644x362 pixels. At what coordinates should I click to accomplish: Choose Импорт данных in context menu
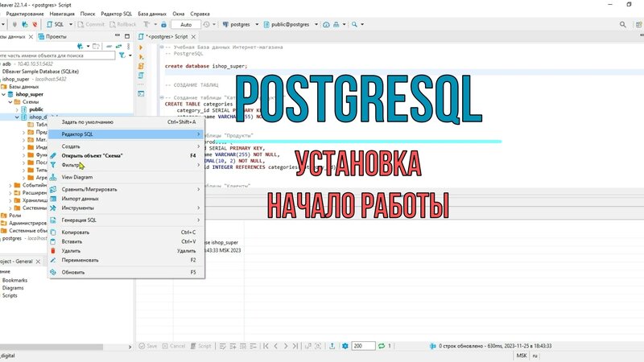pos(126,199)
